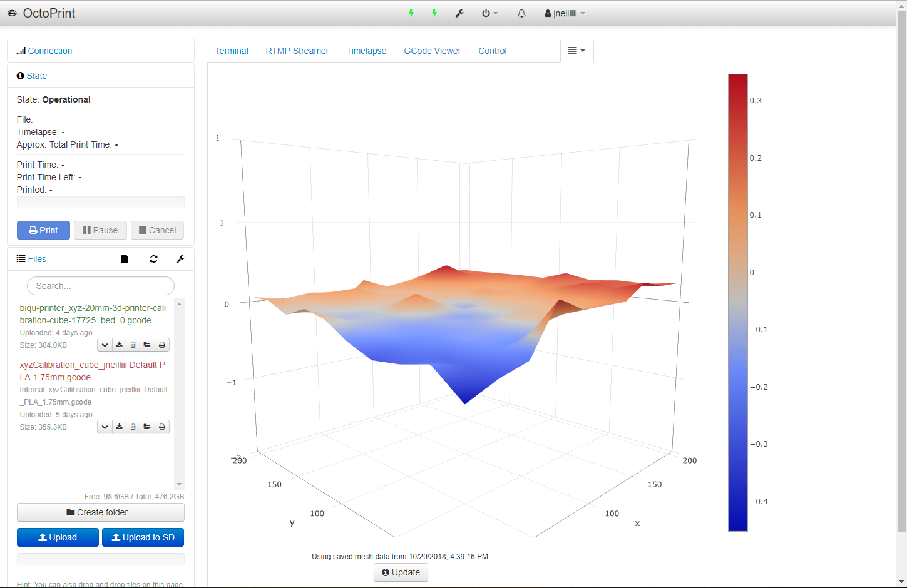Open OctoPrint settings with the wrench icon
The width and height of the screenshot is (907, 588).
click(x=460, y=13)
